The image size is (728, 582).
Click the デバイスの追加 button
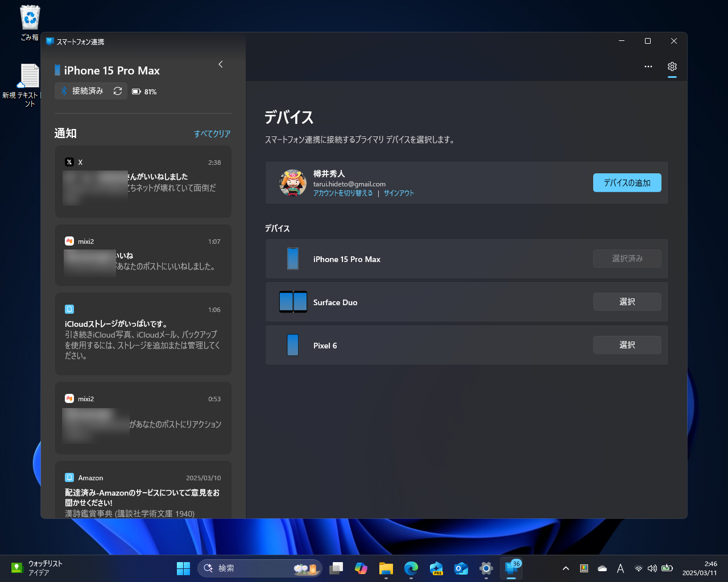[627, 182]
